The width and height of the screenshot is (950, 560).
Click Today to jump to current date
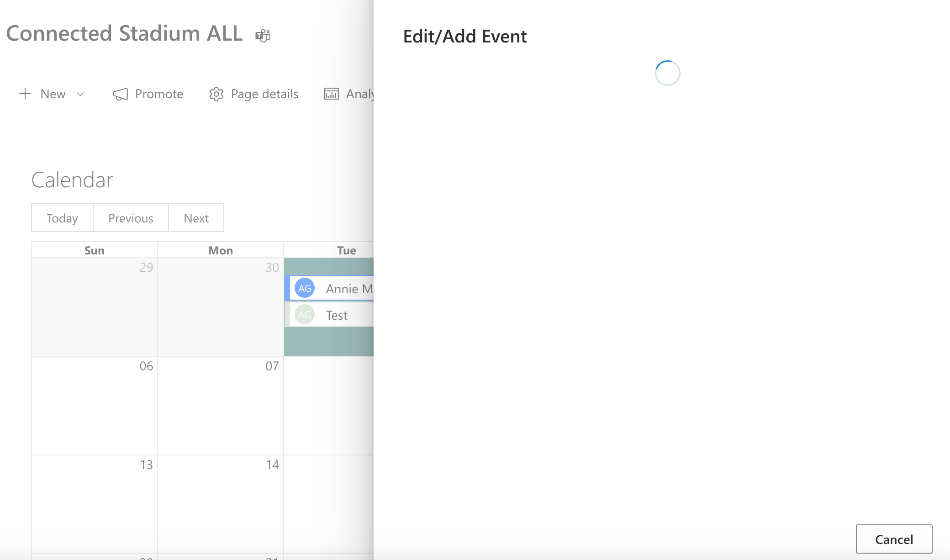(62, 218)
